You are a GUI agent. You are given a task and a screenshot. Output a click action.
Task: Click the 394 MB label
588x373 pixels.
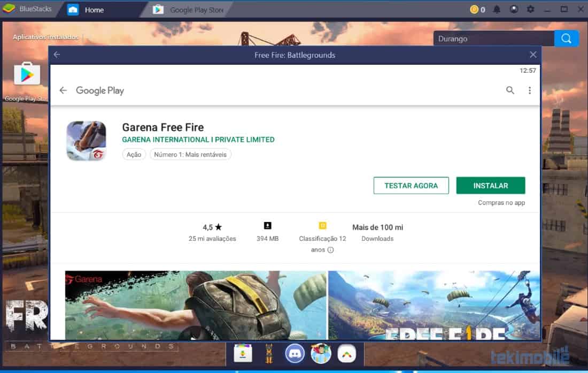coord(267,239)
